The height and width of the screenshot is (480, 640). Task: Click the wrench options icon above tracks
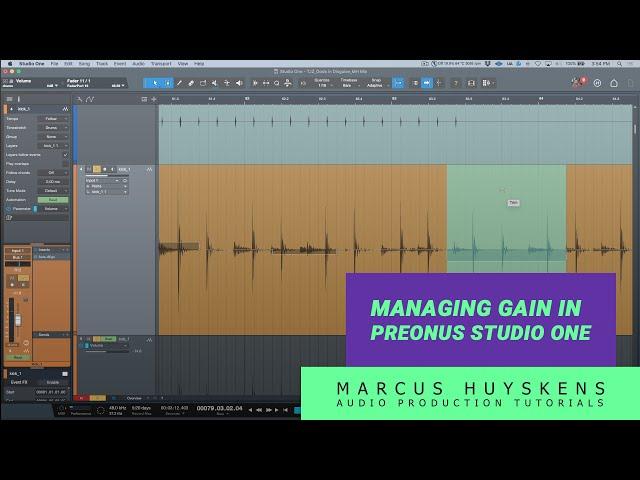click(x=80, y=99)
